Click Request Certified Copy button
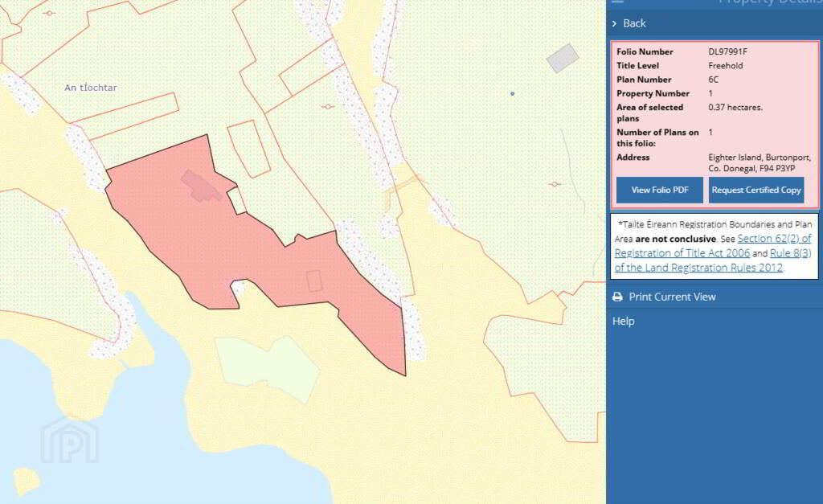The width and height of the screenshot is (823, 504). tap(756, 190)
